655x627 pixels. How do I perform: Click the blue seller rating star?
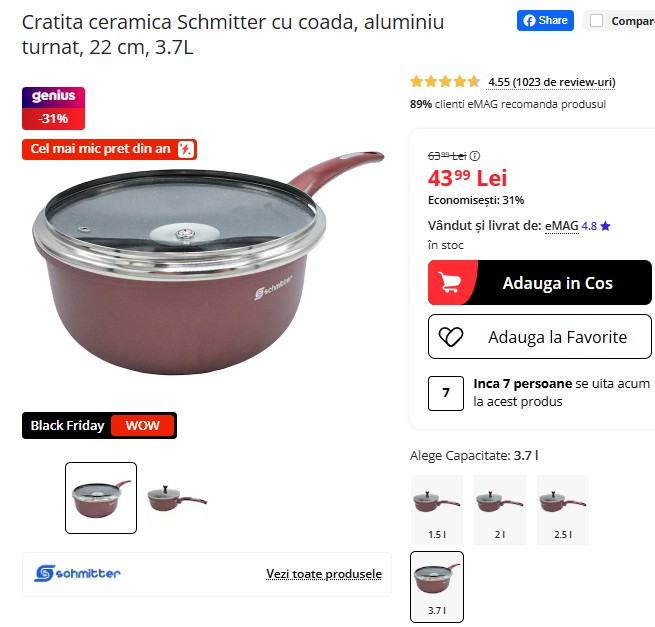click(x=605, y=226)
